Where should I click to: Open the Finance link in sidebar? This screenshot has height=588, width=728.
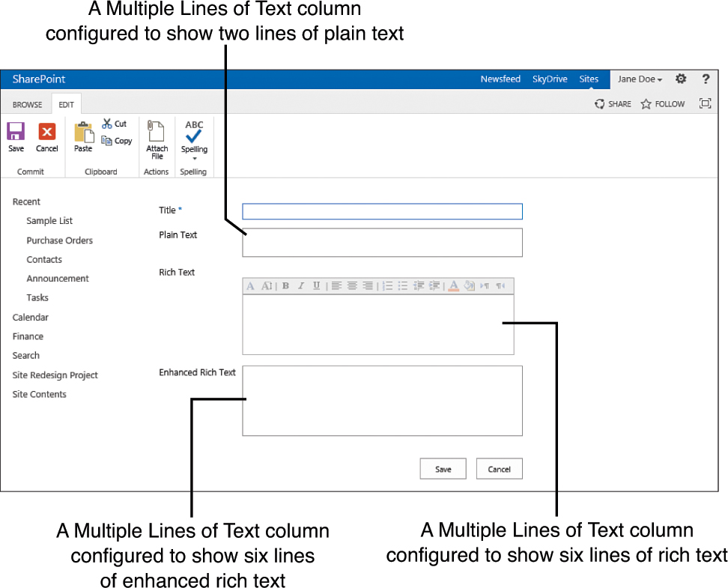28,336
